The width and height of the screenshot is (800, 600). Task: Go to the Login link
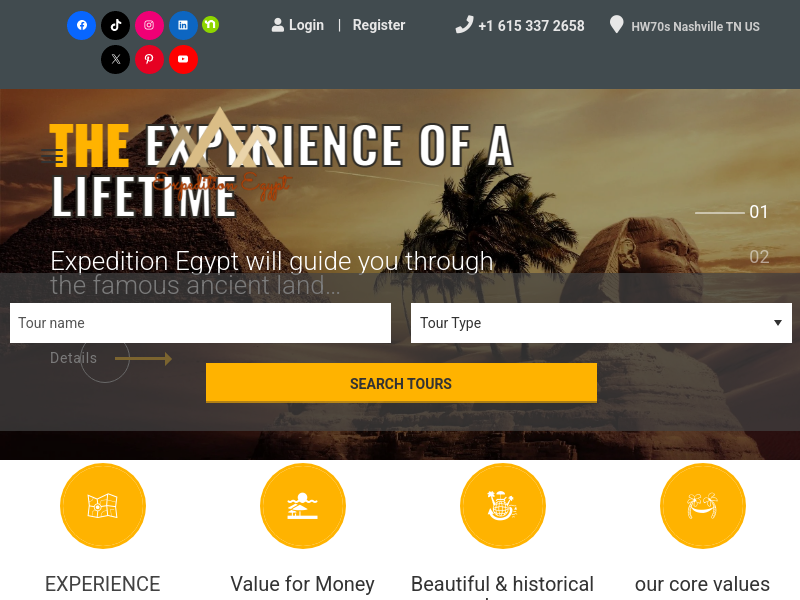[x=298, y=25]
